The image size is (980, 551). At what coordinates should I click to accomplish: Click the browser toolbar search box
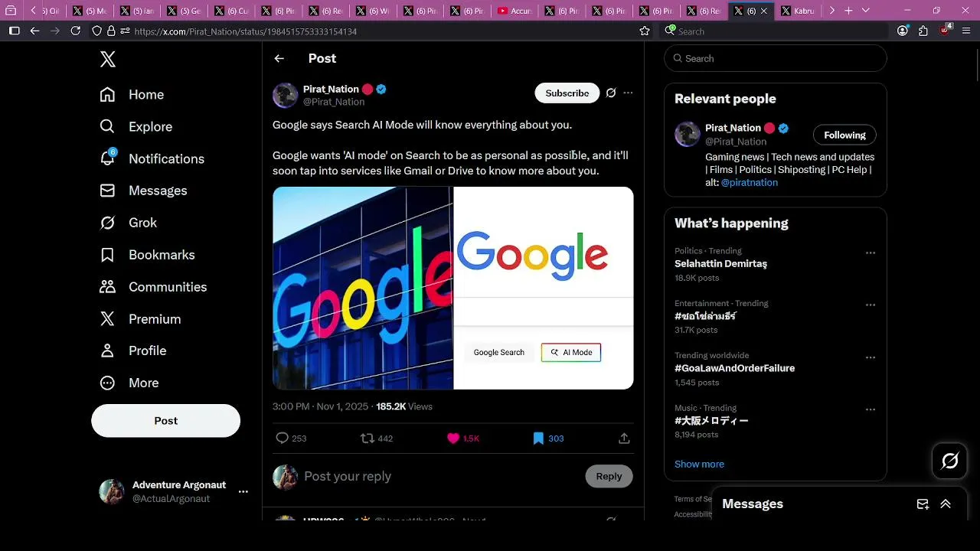point(773,31)
